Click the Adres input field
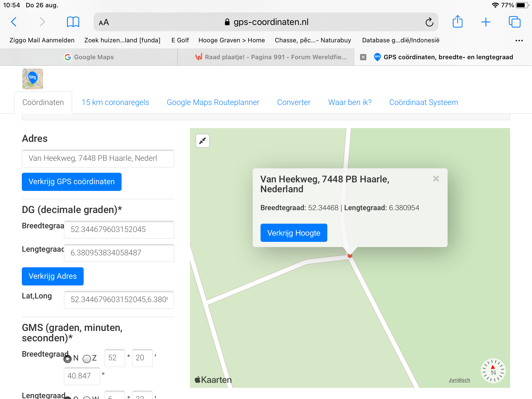This screenshot has width=532, height=399. (98, 158)
